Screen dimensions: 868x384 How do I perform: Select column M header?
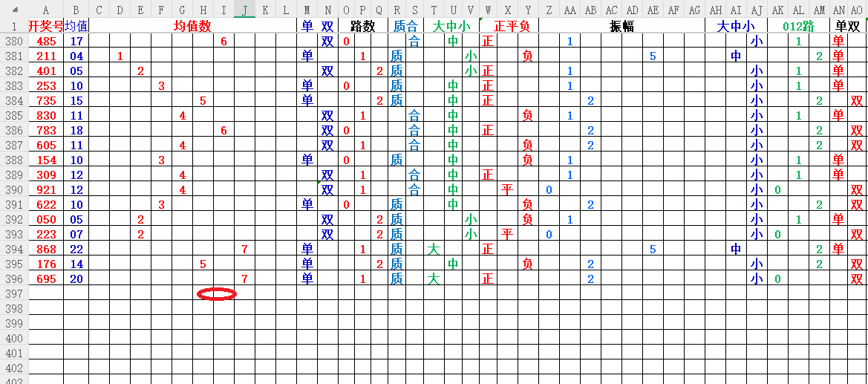tap(307, 10)
